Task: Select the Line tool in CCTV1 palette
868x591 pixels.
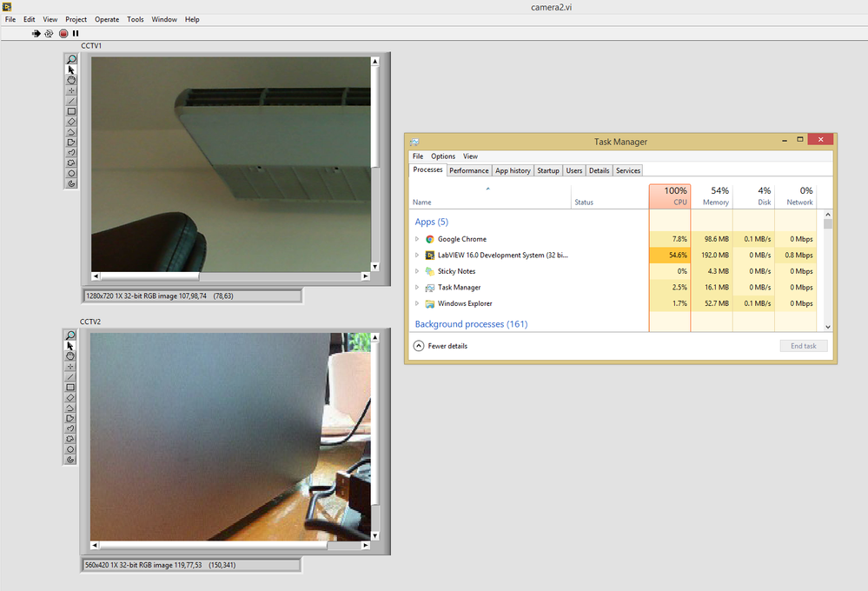Action: click(71, 101)
